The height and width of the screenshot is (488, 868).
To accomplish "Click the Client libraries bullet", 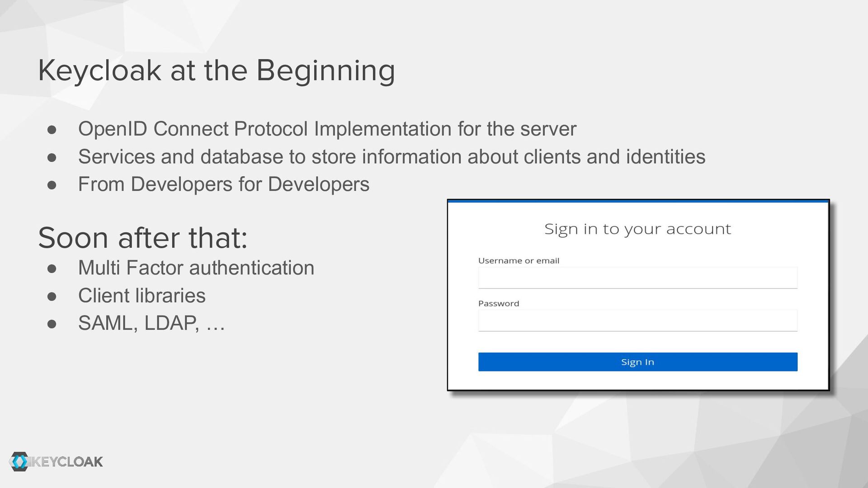I will click(x=142, y=296).
